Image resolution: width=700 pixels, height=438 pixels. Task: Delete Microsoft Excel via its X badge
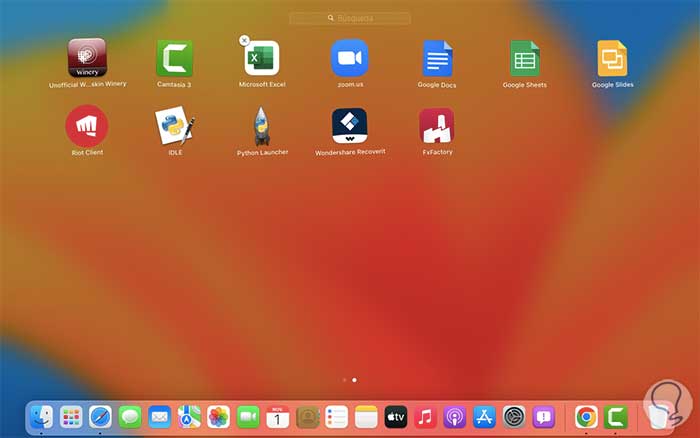[x=244, y=41]
